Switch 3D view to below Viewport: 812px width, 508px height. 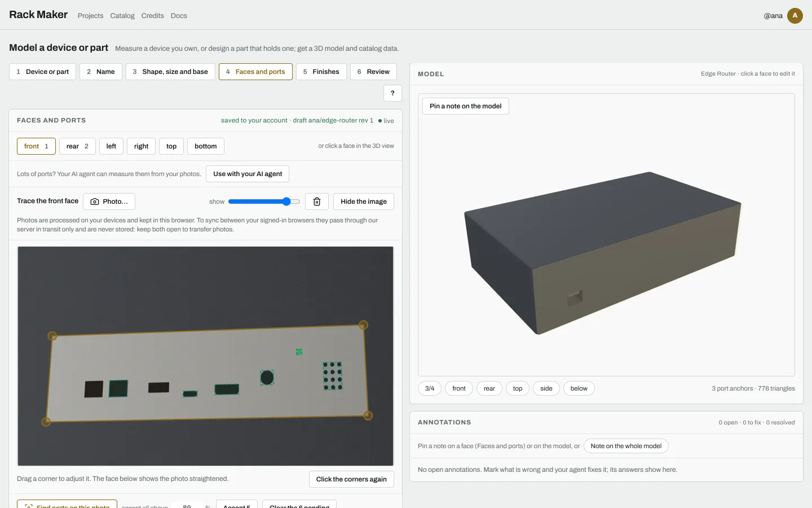579,388
